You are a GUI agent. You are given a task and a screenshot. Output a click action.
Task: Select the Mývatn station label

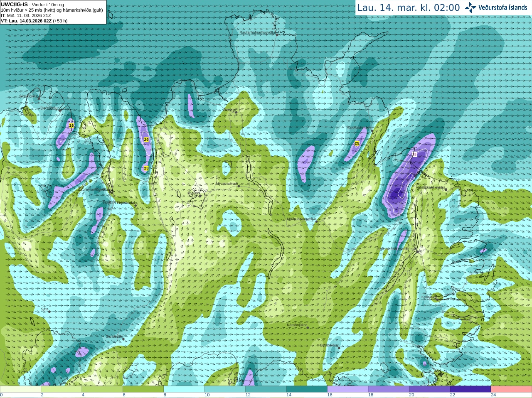pyautogui.click(x=194, y=193)
